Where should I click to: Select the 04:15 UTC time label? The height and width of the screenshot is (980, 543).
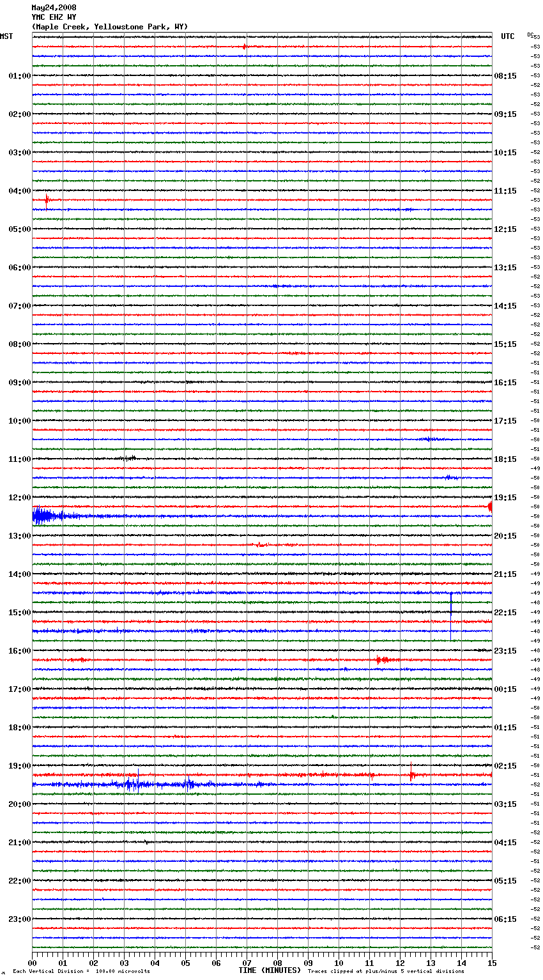505,843
